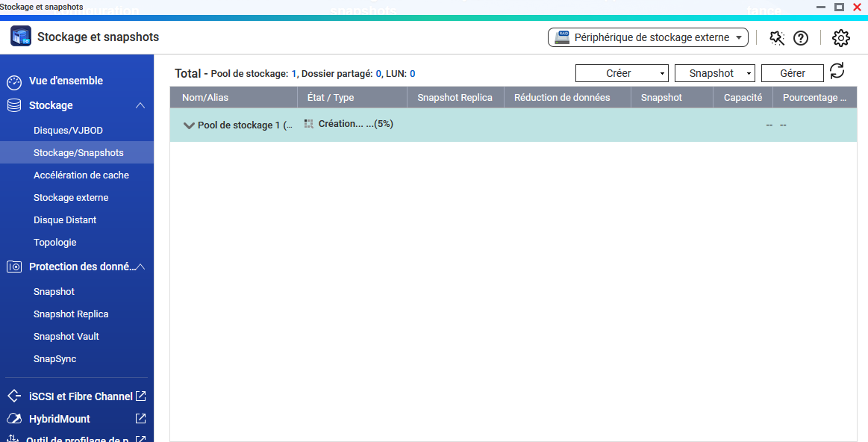
Task: Go to Accélération de cache
Action: click(x=81, y=175)
